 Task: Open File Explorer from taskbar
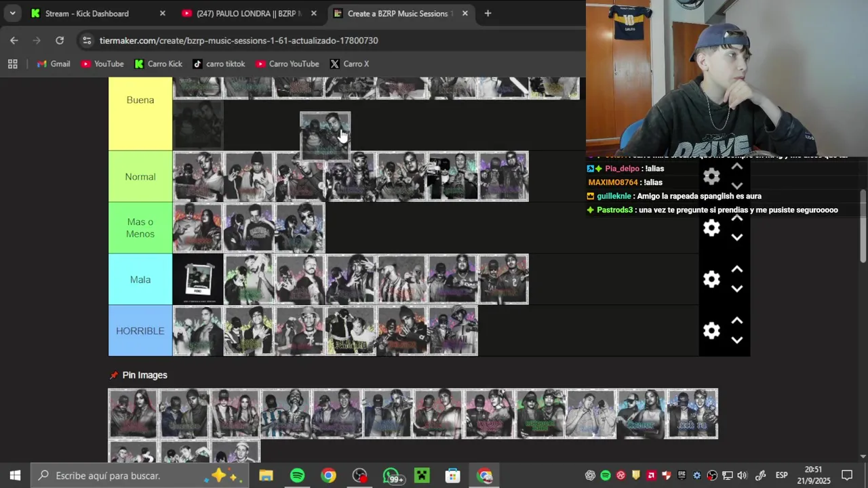click(266, 476)
